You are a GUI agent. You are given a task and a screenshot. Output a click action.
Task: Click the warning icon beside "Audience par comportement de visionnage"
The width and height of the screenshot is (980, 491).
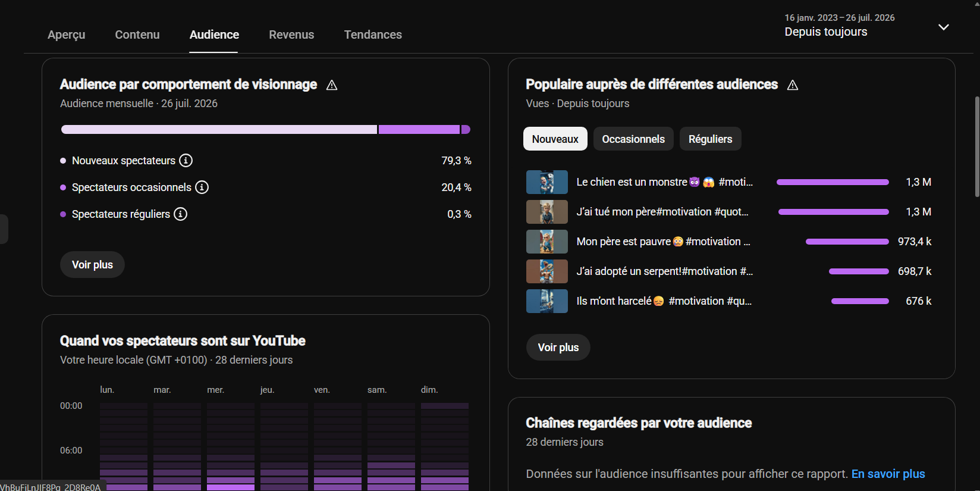332,85
